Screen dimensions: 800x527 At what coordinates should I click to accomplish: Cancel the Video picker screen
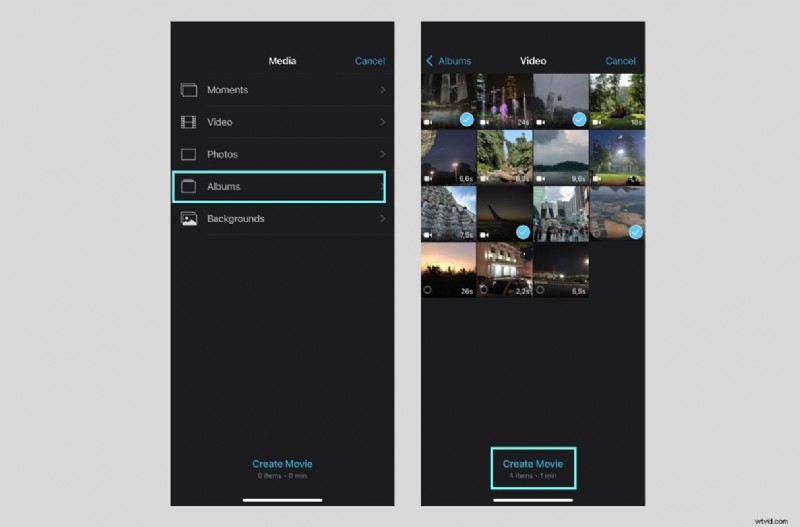coord(620,61)
